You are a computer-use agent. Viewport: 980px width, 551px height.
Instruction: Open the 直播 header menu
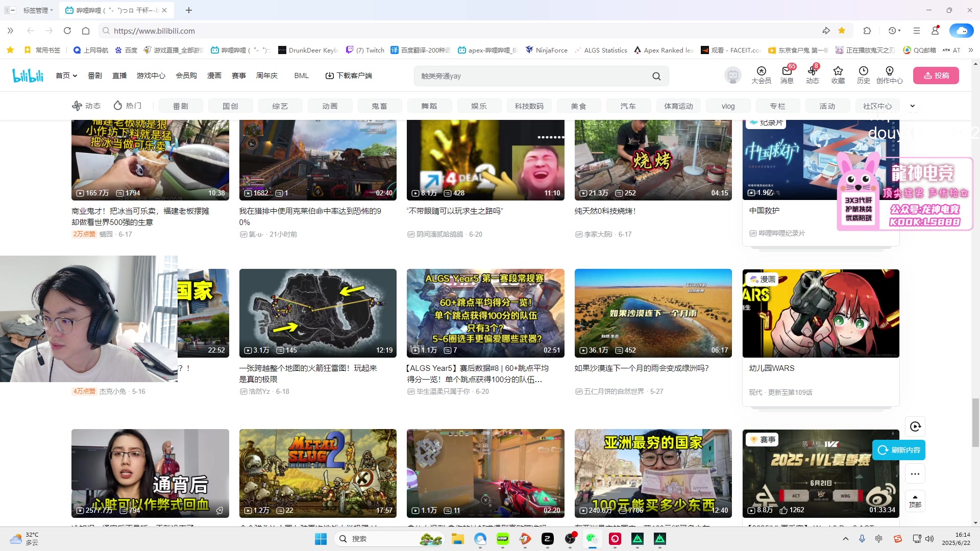click(x=119, y=76)
